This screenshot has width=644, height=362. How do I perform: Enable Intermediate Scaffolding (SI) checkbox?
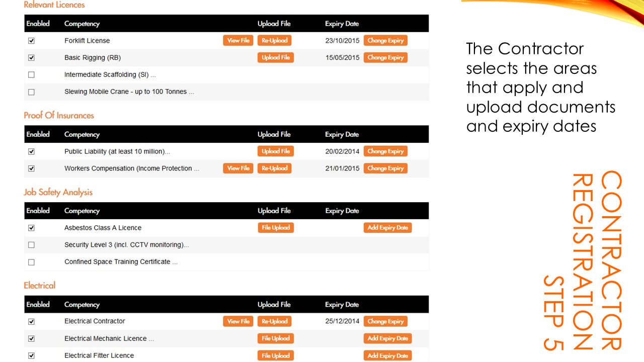[x=31, y=75]
